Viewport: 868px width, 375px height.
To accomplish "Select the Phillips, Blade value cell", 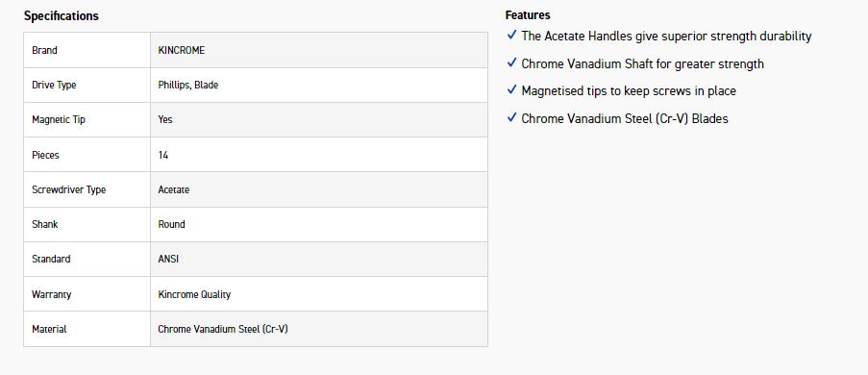I will 319,86.
